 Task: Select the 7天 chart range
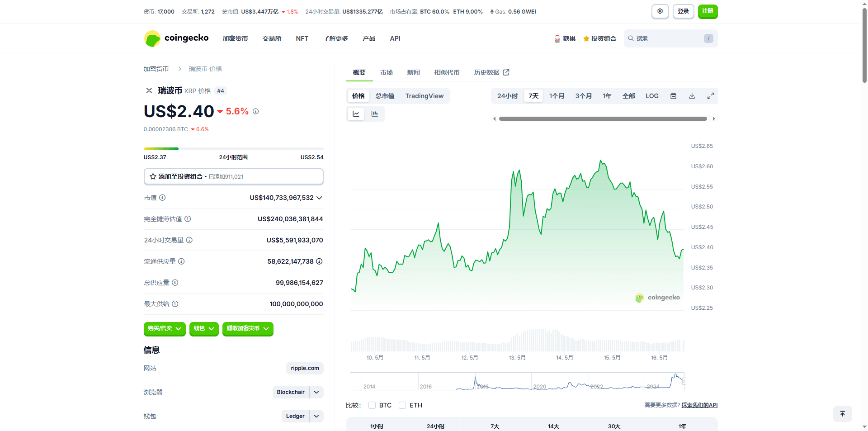coord(533,96)
